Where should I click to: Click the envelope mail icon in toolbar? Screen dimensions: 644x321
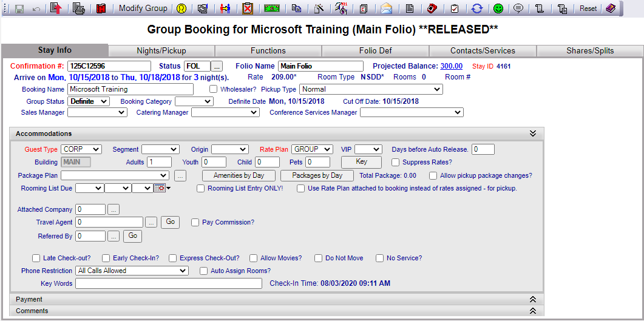[x=386, y=8]
